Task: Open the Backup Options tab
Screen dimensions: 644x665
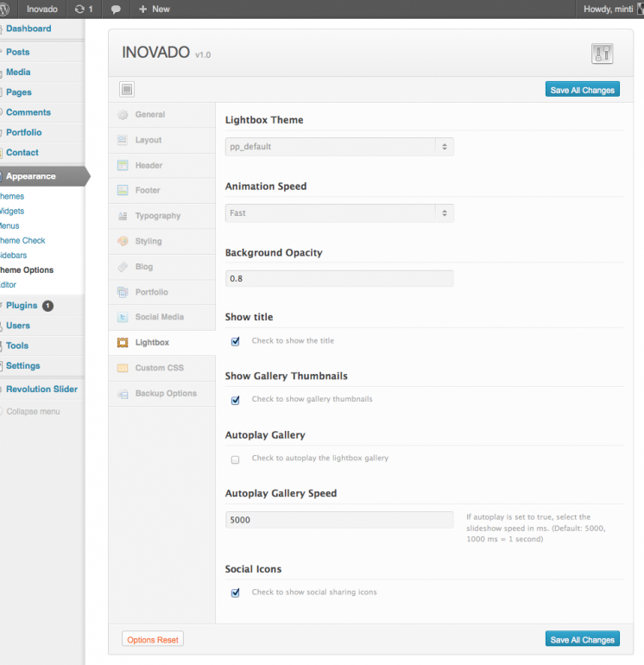Action: pos(162,394)
